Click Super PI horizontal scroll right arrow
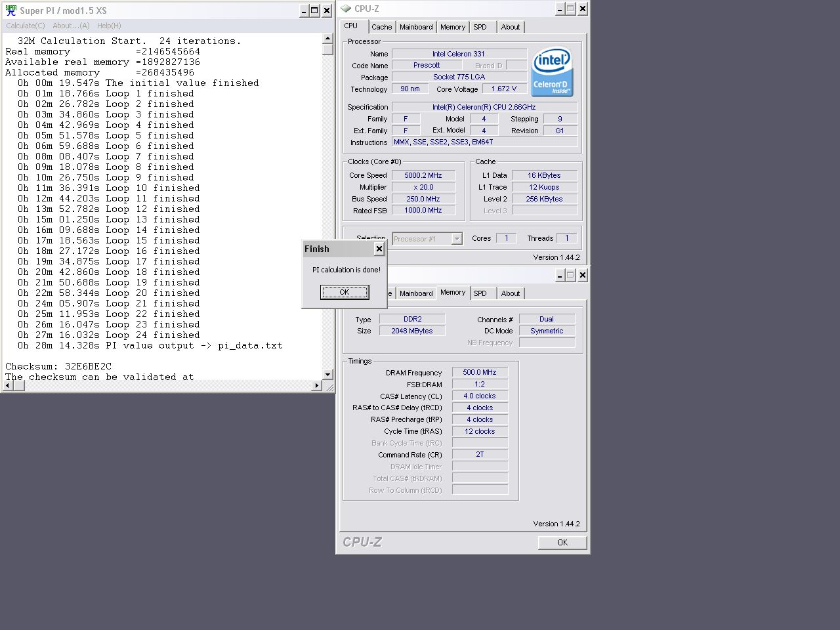The width and height of the screenshot is (840, 630). [317, 386]
